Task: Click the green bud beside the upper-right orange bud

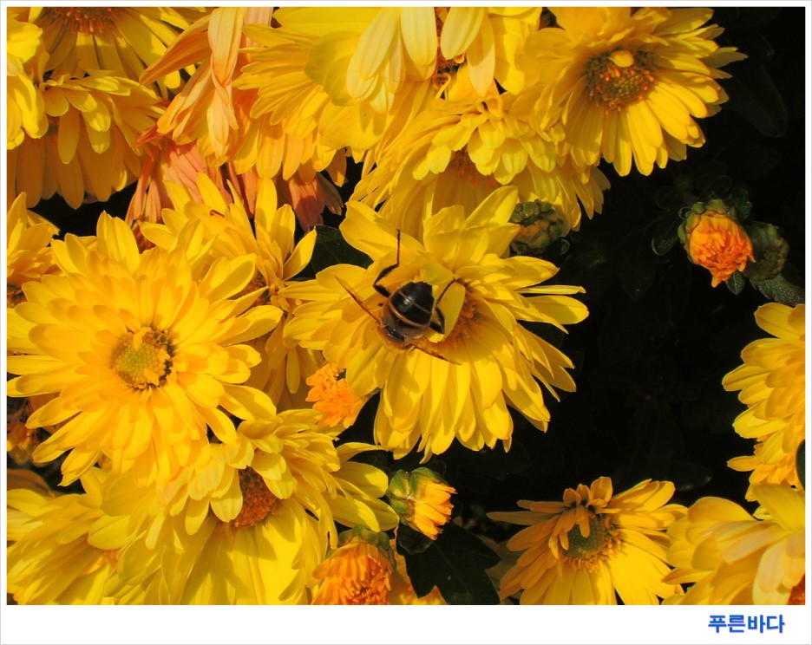Action: click(767, 250)
